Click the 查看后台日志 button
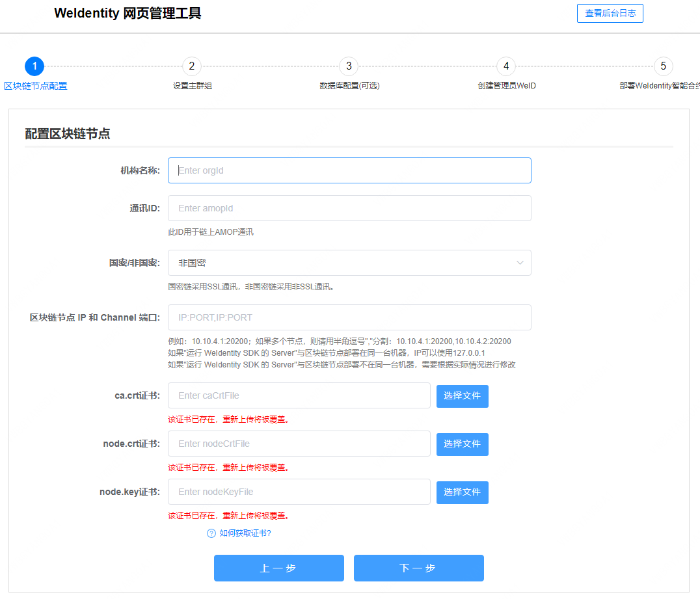Screen dimensions: 700x599 [x=610, y=14]
